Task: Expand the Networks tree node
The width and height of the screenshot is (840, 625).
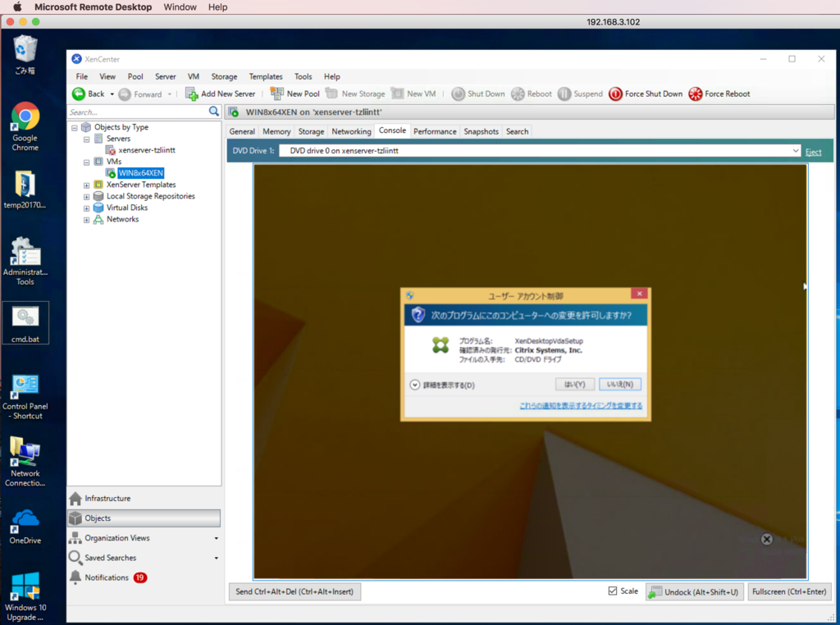Action: click(x=86, y=220)
